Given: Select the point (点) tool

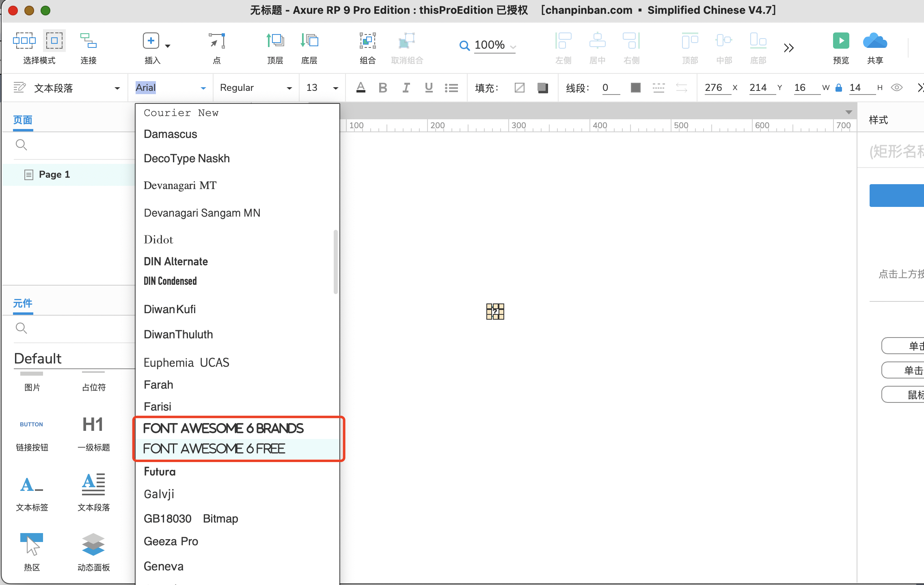Looking at the screenshot, I should pos(216,41).
